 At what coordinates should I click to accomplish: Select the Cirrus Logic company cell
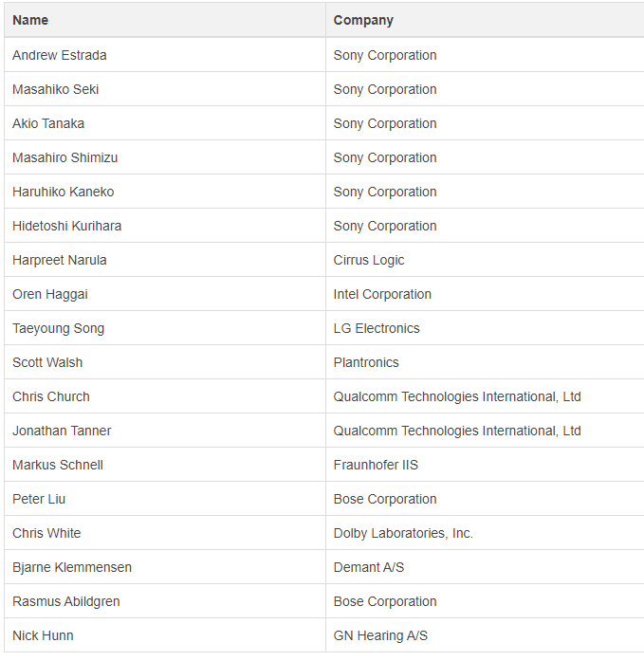pos(369,260)
